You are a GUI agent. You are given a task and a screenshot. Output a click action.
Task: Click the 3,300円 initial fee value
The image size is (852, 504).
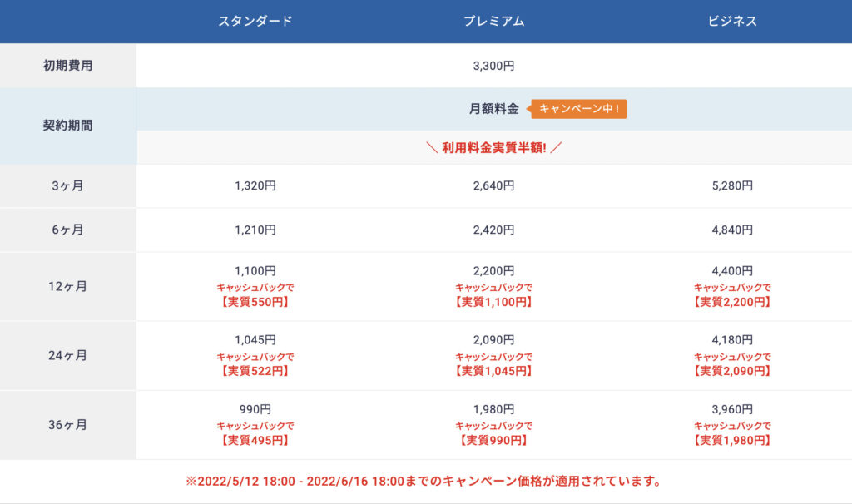(x=494, y=66)
